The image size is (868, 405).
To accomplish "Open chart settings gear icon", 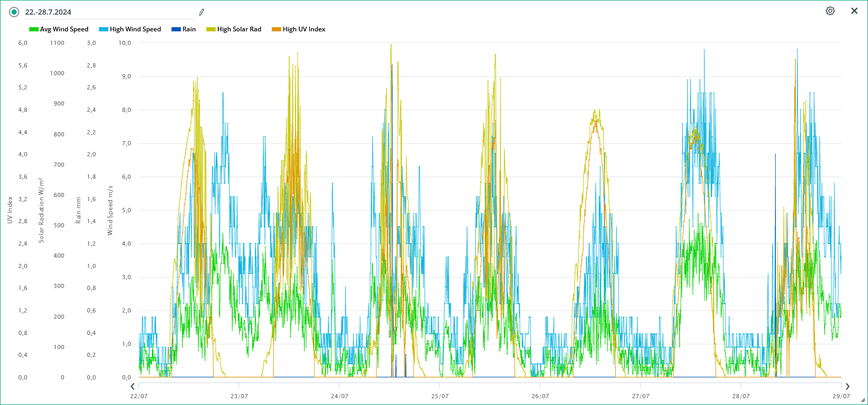I will (830, 11).
